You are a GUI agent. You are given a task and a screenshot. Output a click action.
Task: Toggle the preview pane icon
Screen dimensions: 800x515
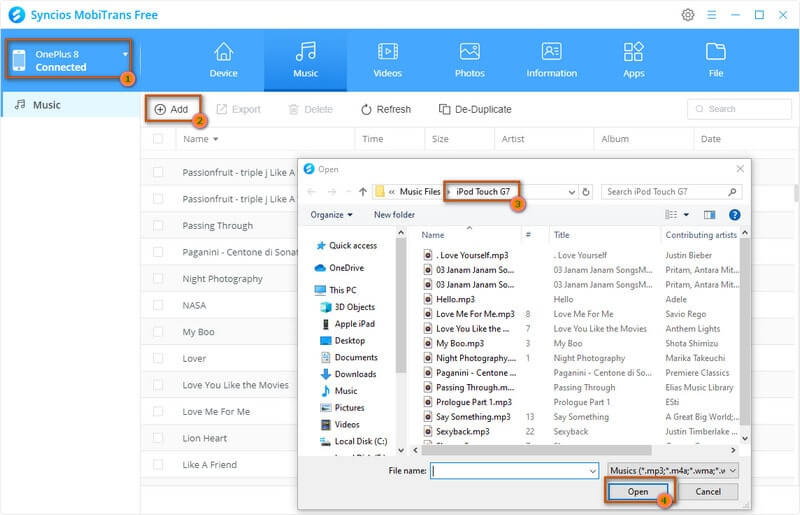pos(710,215)
